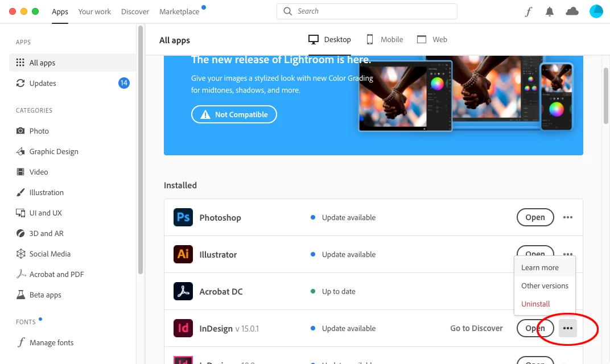Viewport: 610px width, 364px height.
Task: Click the Illustrator app icon
Action: pyautogui.click(x=183, y=254)
